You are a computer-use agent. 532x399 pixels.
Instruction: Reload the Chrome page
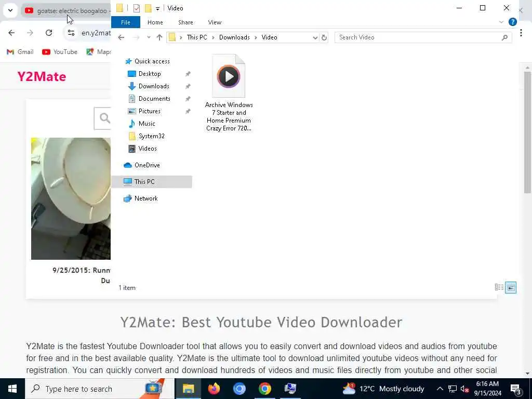click(x=49, y=33)
